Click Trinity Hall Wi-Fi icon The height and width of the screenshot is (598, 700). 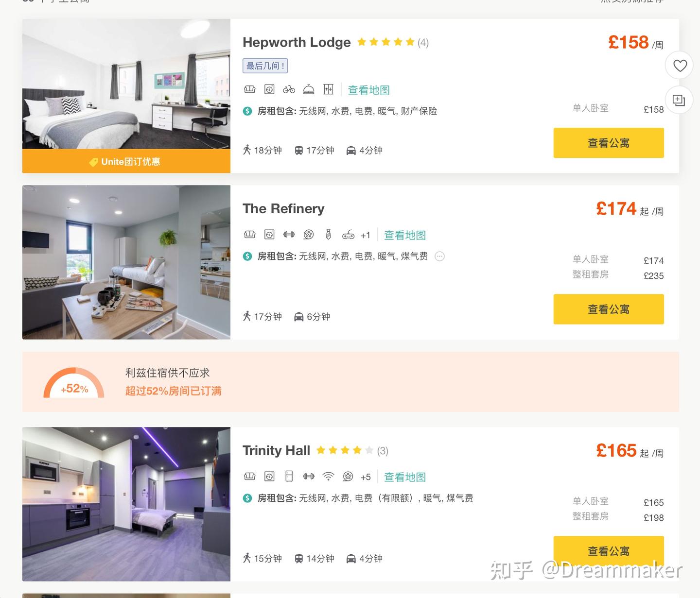[x=329, y=477]
